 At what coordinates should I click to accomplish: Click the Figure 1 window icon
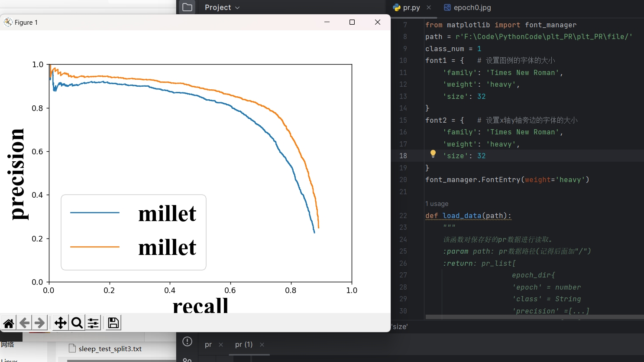(8, 22)
